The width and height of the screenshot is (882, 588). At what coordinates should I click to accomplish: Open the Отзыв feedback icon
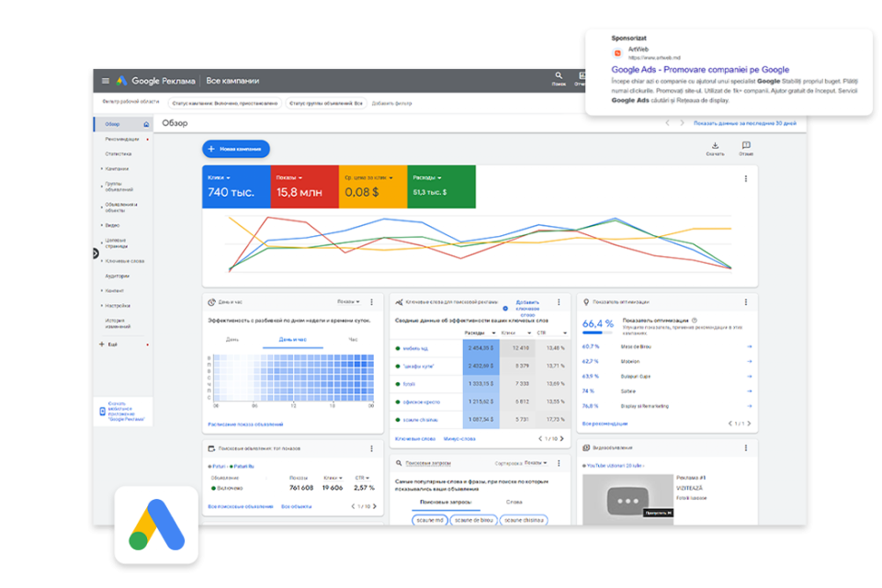746,146
